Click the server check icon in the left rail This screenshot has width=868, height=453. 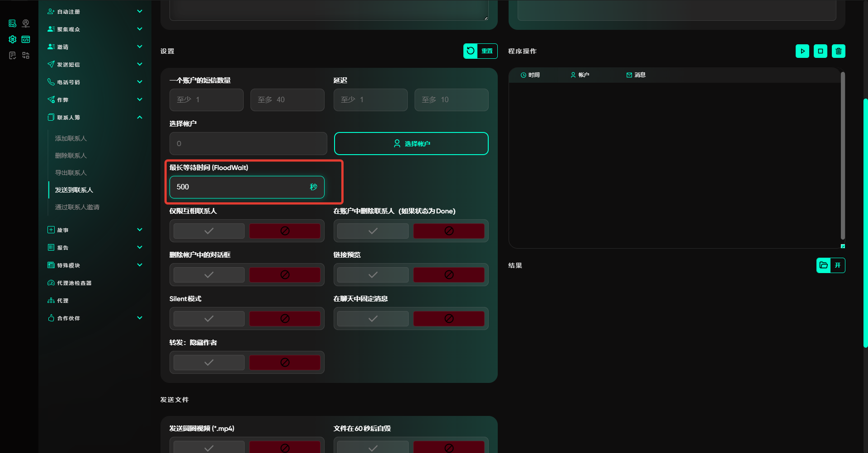(13, 24)
